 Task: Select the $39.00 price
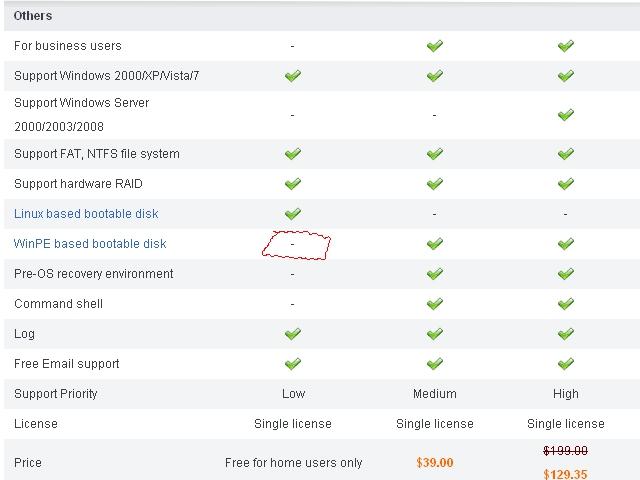point(434,463)
